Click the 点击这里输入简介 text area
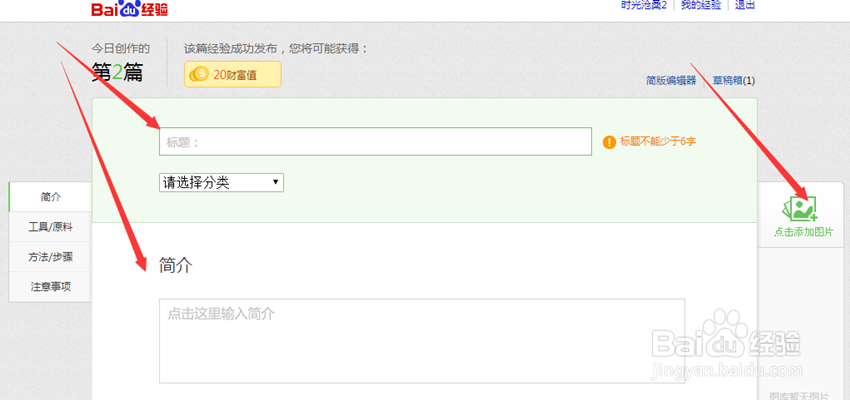The image size is (850, 400). pos(422,341)
